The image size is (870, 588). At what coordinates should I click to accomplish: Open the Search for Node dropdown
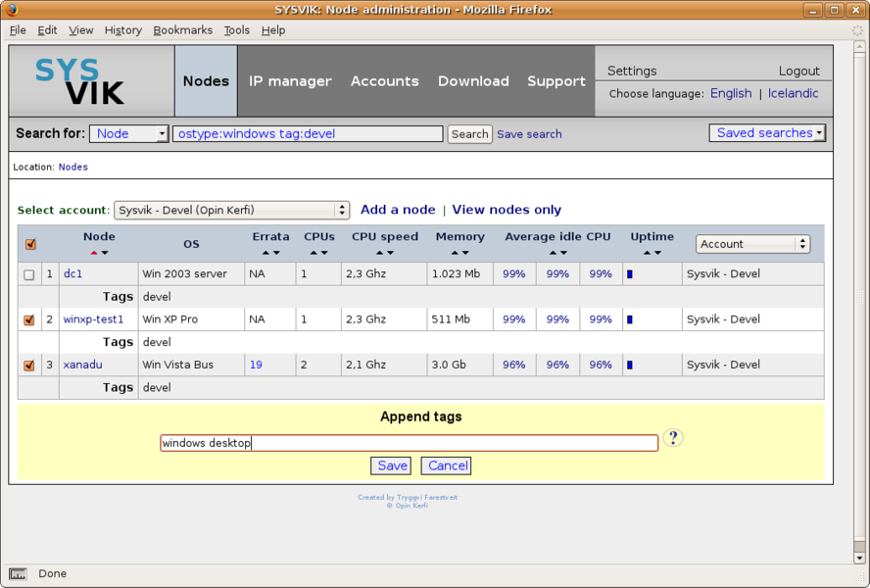point(129,134)
